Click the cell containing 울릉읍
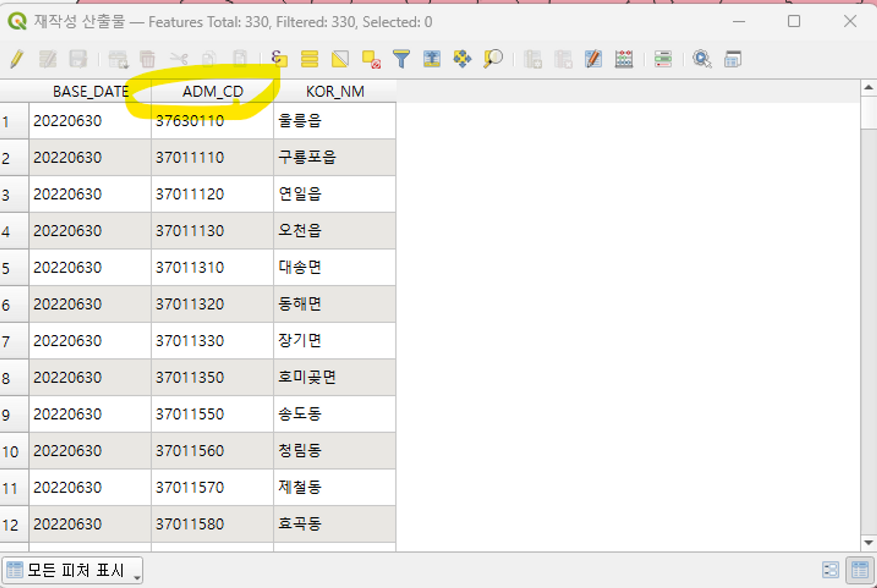The width and height of the screenshot is (877, 588). (335, 121)
